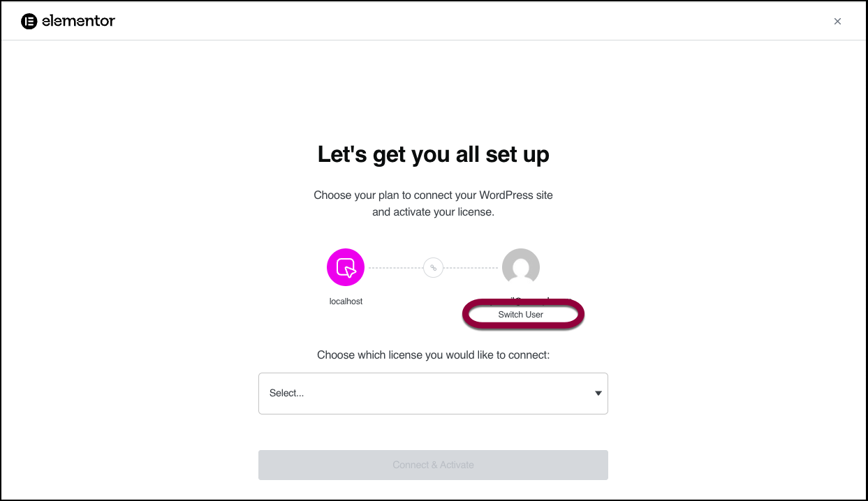Click the gray user avatar
The width and height of the screenshot is (868, 501).
tap(521, 267)
